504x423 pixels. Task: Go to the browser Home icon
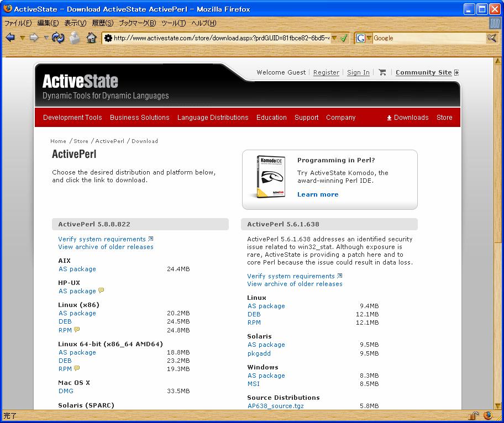tap(92, 38)
